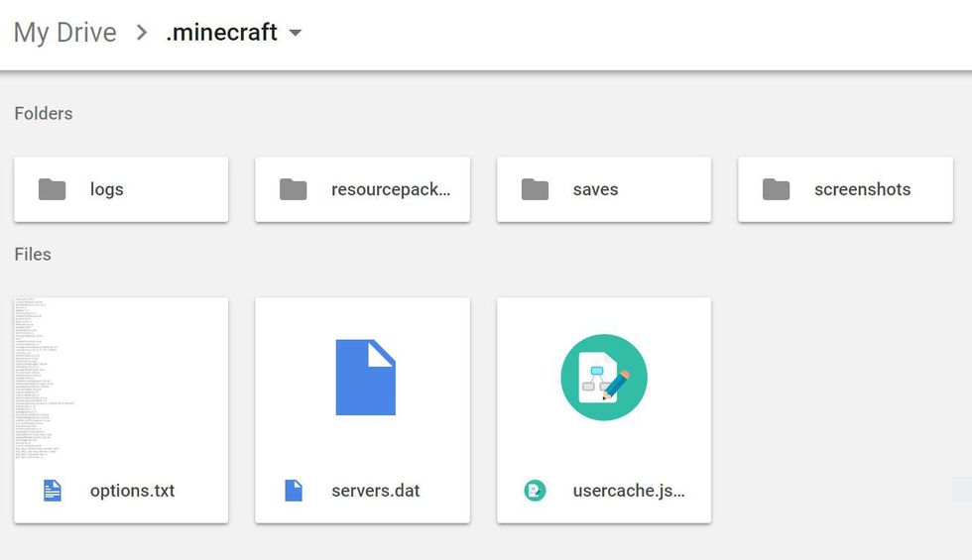Viewport: 972px width, 560px height.
Task: Click the servers.dat file name
Action: coord(376,491)
